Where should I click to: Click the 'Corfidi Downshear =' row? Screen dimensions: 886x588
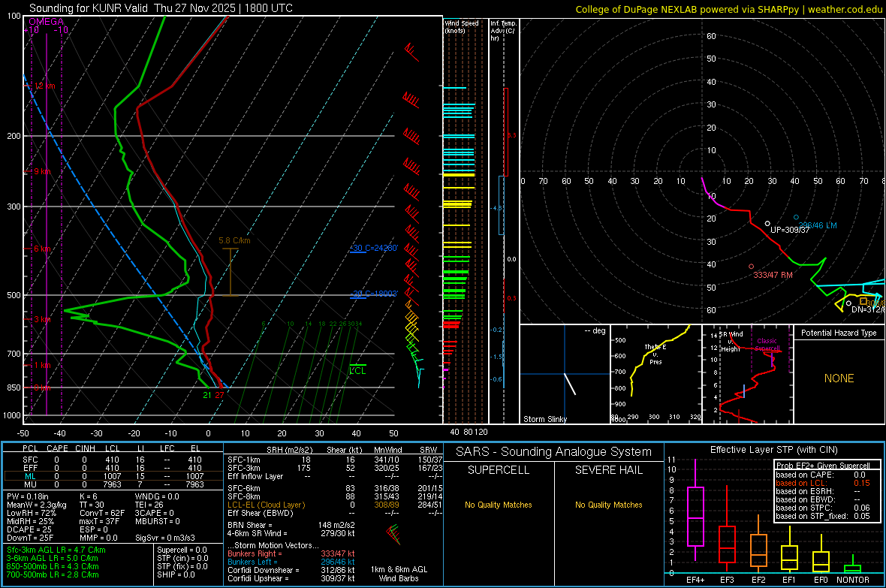(x=291, y=570)
